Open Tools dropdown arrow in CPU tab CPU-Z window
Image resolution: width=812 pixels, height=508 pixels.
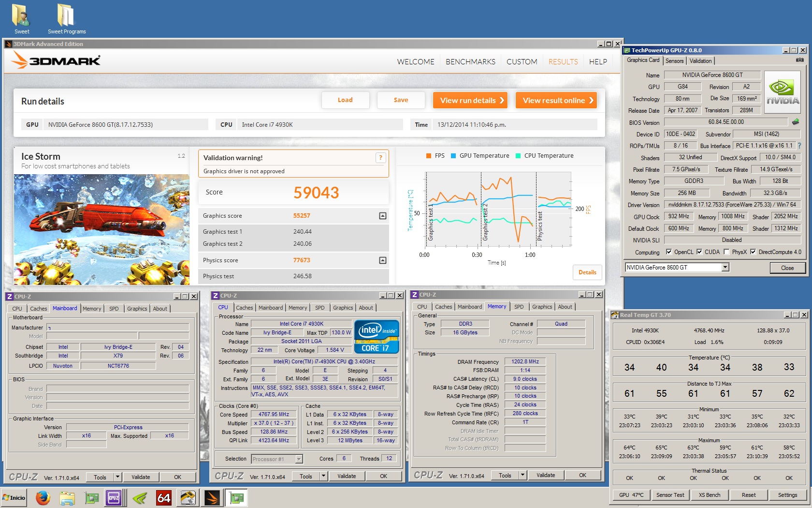click(323, 476)
